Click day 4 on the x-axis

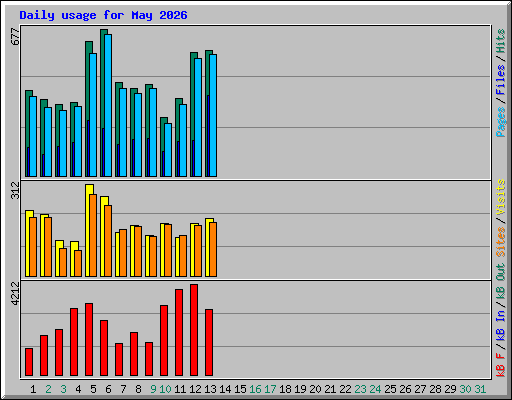tap(78, 389)
